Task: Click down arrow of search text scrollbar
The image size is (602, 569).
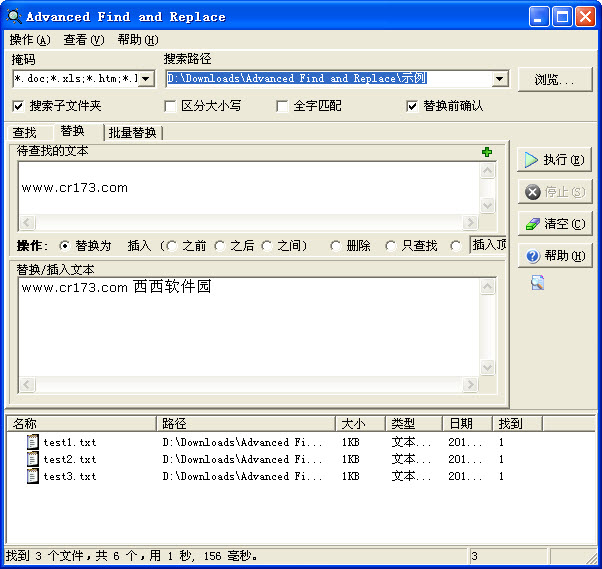Action: click(488, 205)
